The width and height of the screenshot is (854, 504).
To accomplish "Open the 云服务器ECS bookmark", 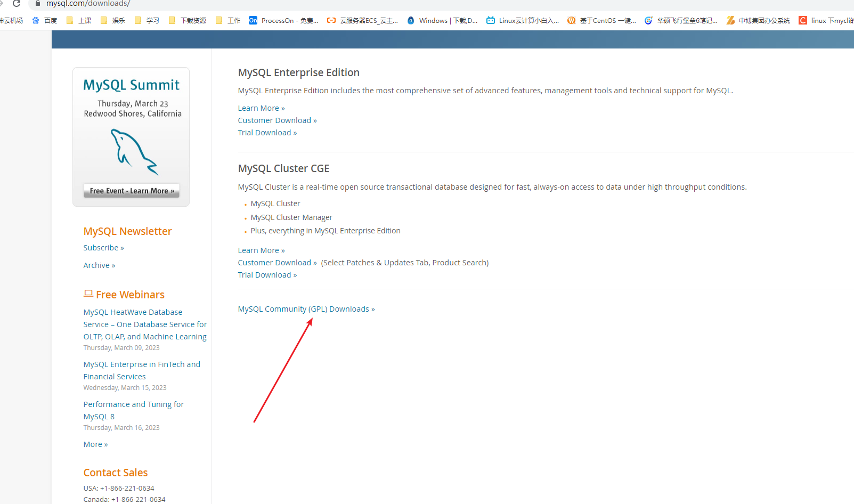I will click(x=363, y=20).
